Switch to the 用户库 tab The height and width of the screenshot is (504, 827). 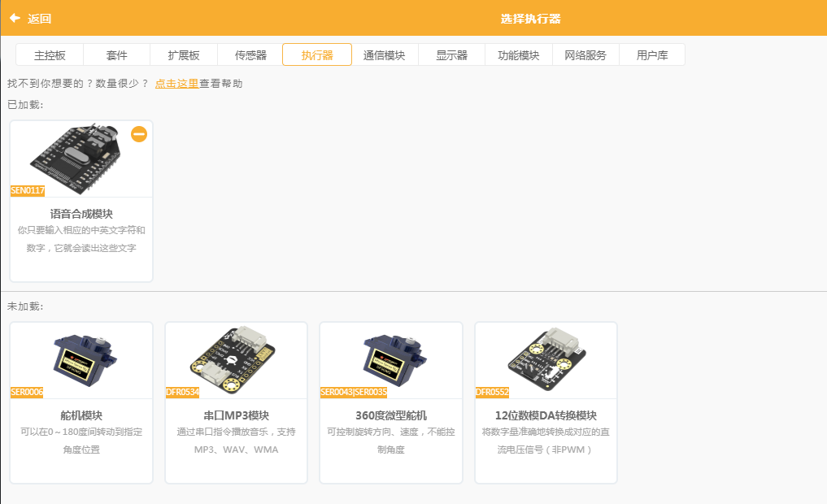click(652, 54)
